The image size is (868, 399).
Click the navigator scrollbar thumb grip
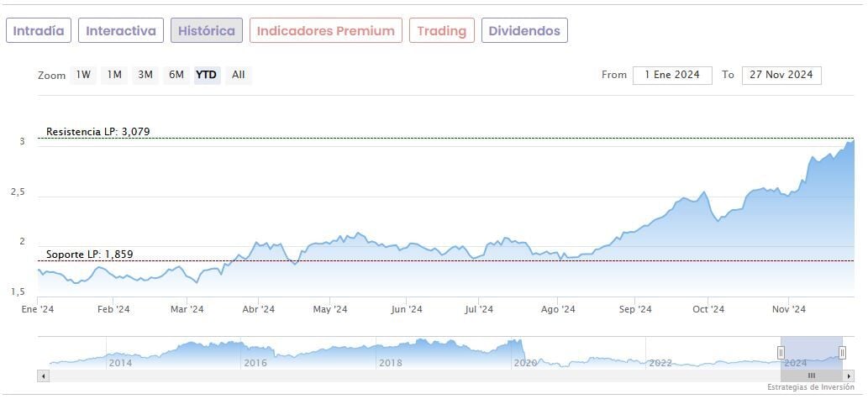[812, 375]
